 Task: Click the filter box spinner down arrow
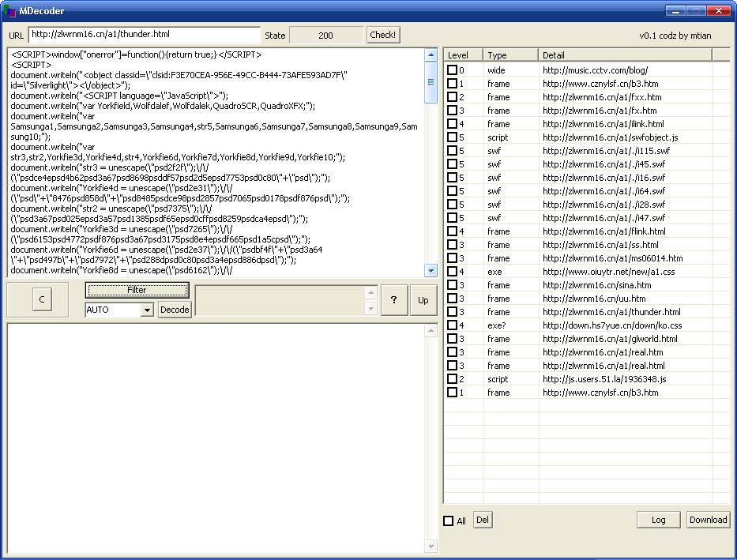tap(370, 308)
